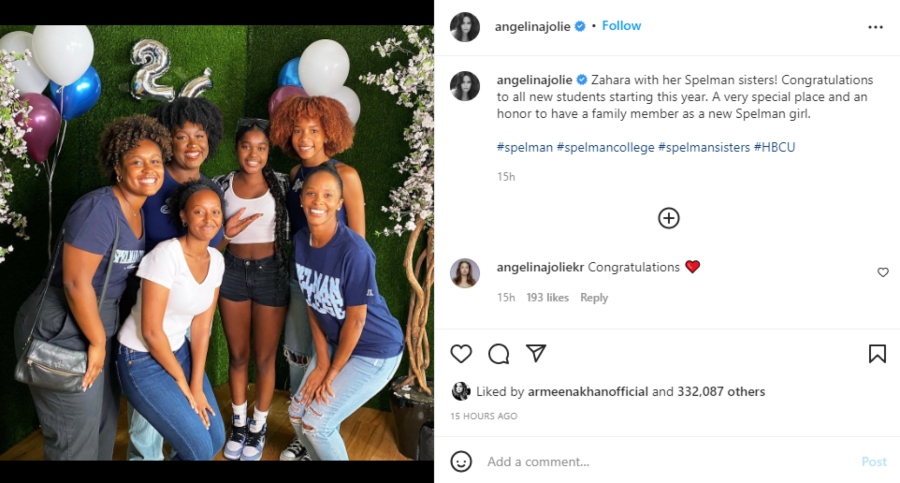The height and width of the screenshot is (483, 900).
Task: Click the #spelman hashtag link
Action: click(524, 147)
